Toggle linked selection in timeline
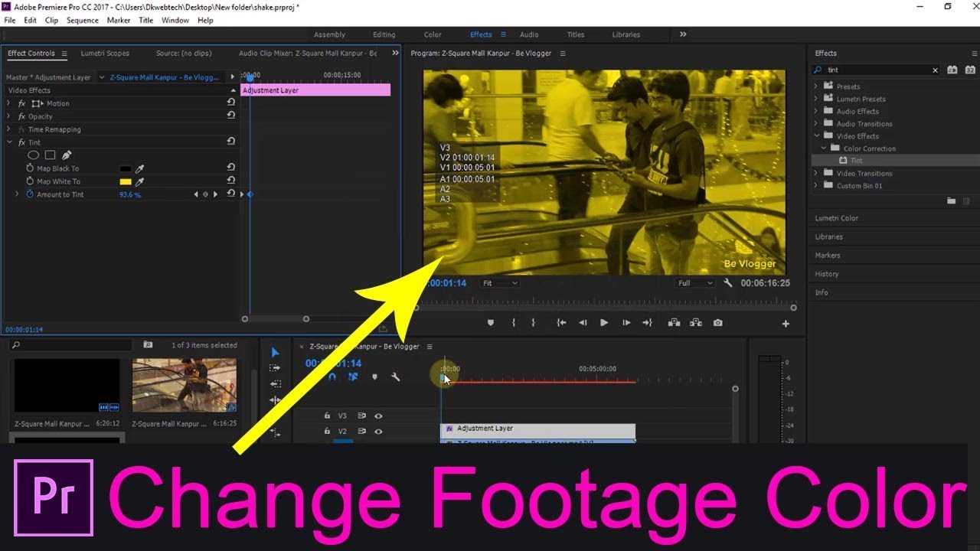 point(353,377)
